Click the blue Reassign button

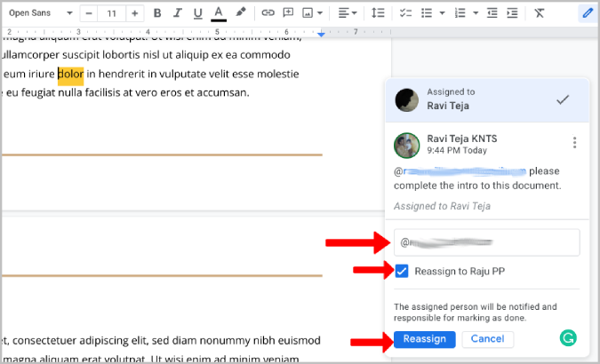tap(425, 338)
